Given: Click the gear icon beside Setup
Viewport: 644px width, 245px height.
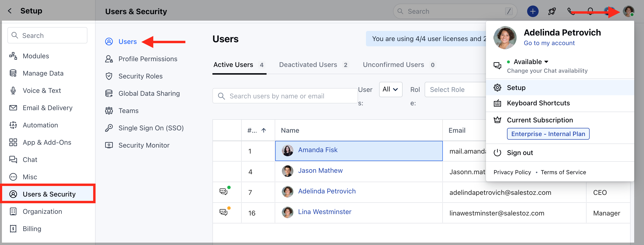Looking at the screenshot, I should [x=497, y=88].
